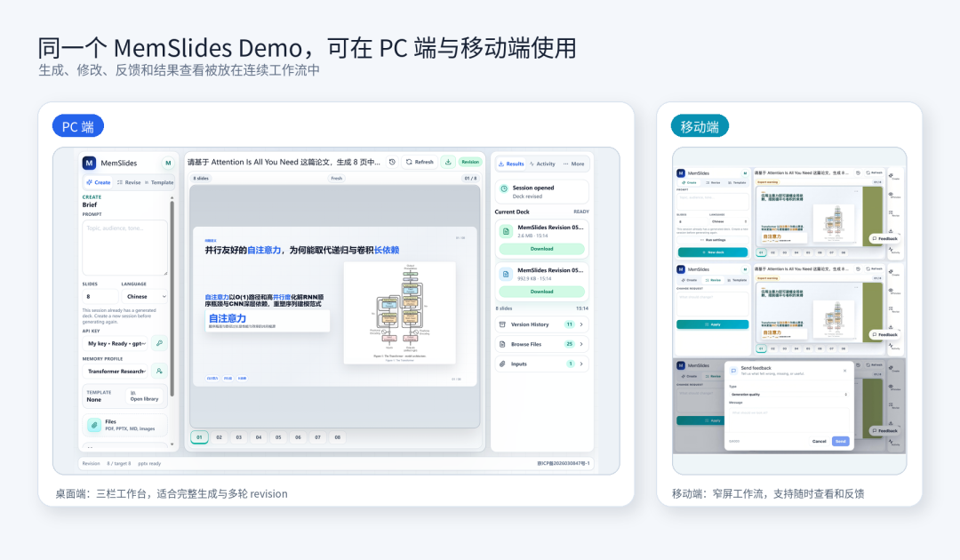
Task: Select slide 07 in the PC slide strip
Action: [317, 437]
